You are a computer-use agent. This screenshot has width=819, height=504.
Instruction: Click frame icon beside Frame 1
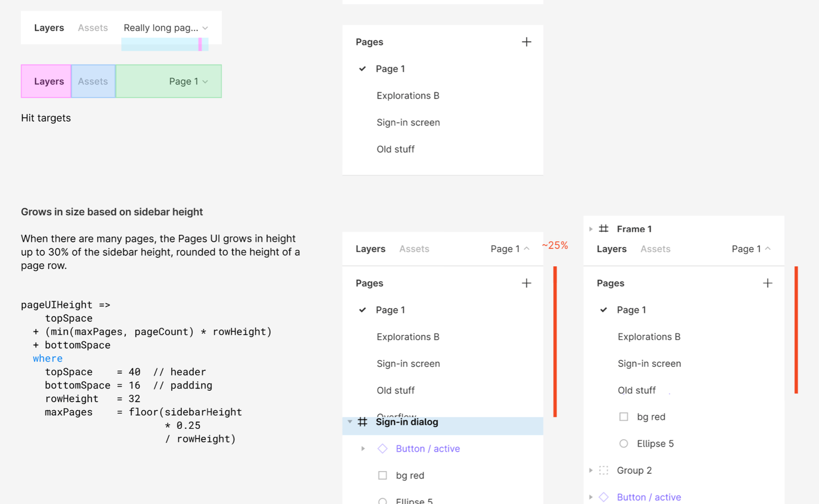click(604, 229)
